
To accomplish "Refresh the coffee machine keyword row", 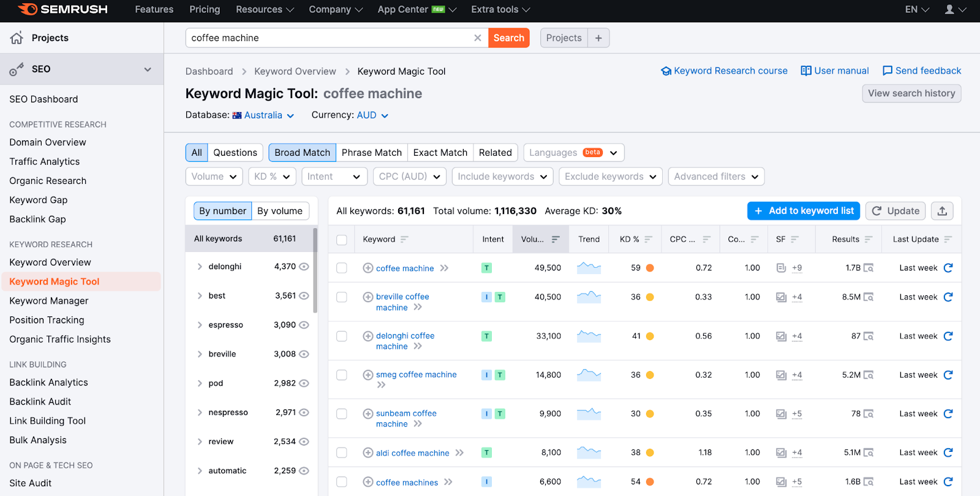I will (x=948, y=268).
